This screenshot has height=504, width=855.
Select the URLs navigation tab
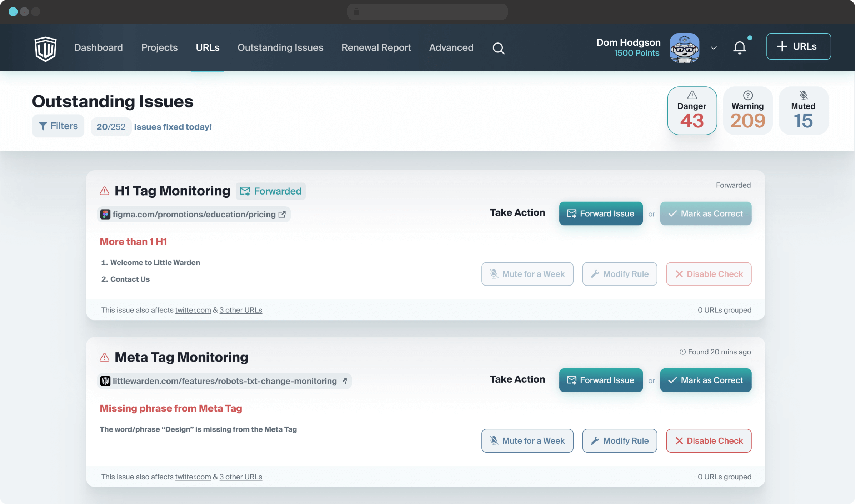point(207,47)
